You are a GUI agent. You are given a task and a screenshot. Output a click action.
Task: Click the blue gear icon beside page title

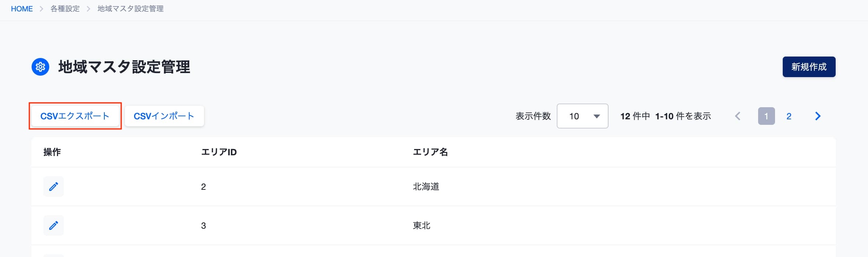(x=40, y=67)
